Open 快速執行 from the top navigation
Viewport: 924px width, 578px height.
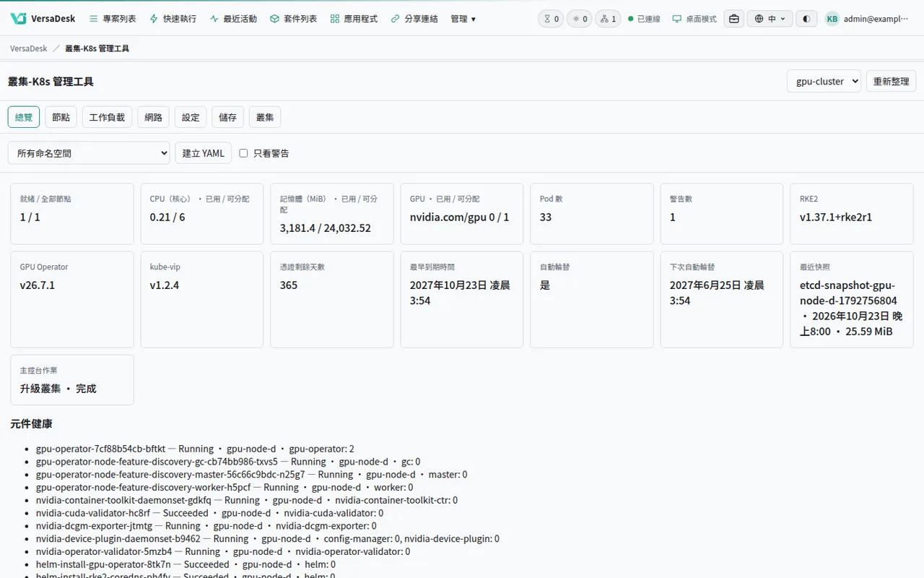(x=173, y=19)
